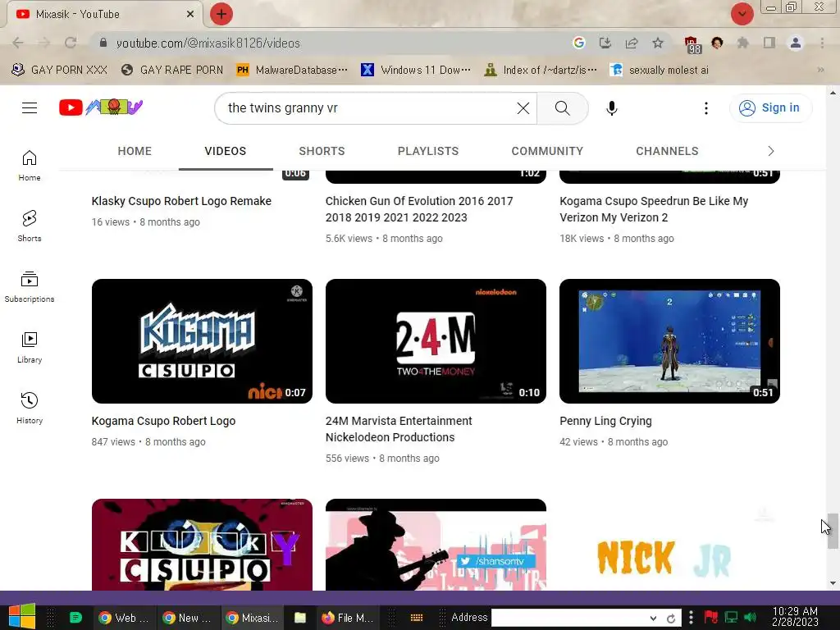Image resolution: width=840 pixels, height=630 pixels.
Task: Open Windows 11 Dow... bookmark
Action: [416, 71]
